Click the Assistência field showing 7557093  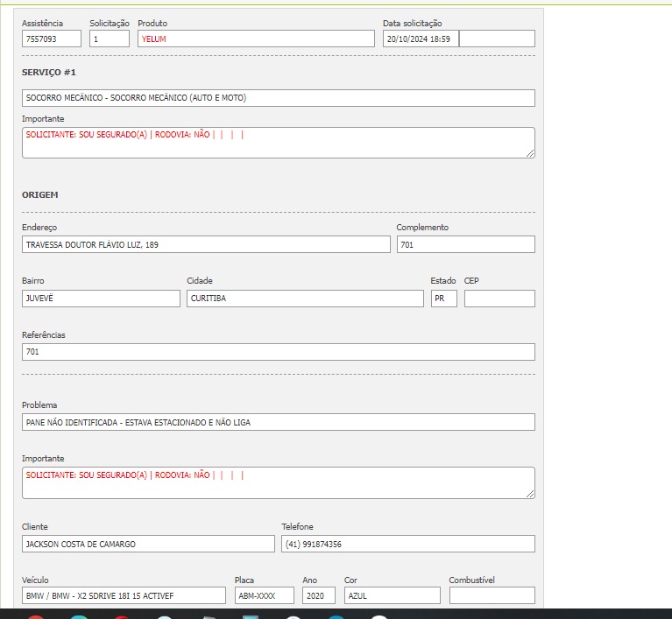52,39
